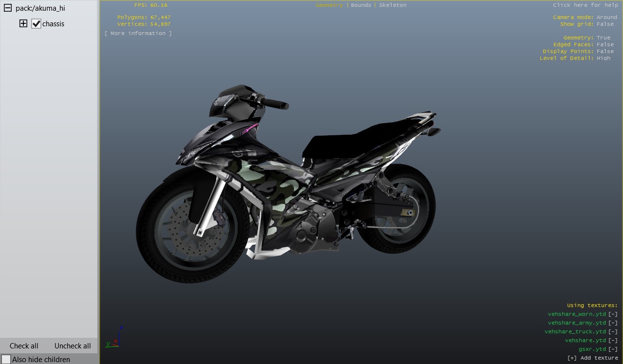
Task: Open the More information panel
Action: (138, 33)
